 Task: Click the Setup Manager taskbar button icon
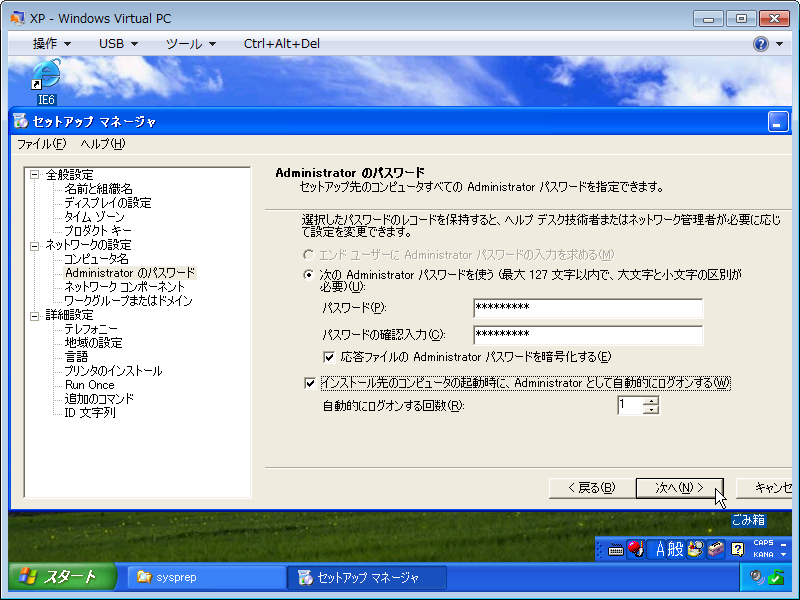pyautogui.click(x=306, y=577)
